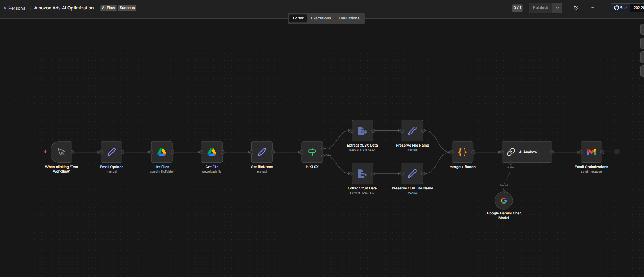The height and width of the screenshot is (277, 644).
Task: Open the is XLSX if node
Action: click(312, 152)
